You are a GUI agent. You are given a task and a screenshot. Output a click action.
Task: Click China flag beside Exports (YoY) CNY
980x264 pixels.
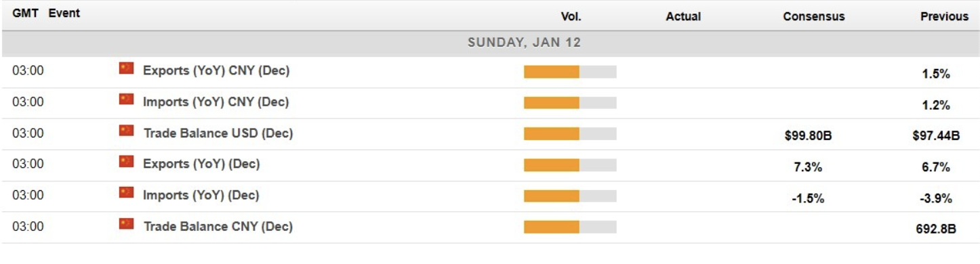pyautogui.click(x=126, y=68)
